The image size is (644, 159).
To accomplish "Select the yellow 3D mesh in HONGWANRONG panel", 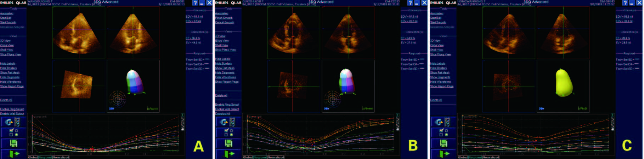I will (x=564, y=82).
